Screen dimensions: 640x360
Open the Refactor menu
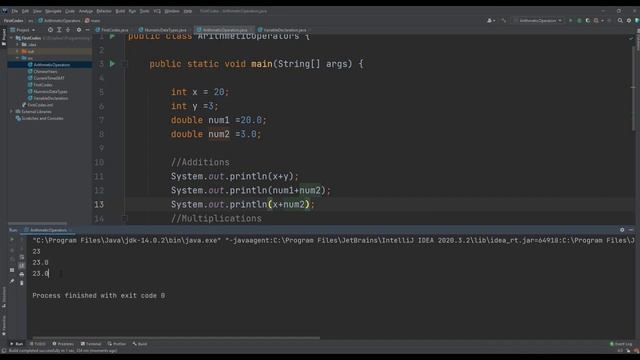coord(104,11)
